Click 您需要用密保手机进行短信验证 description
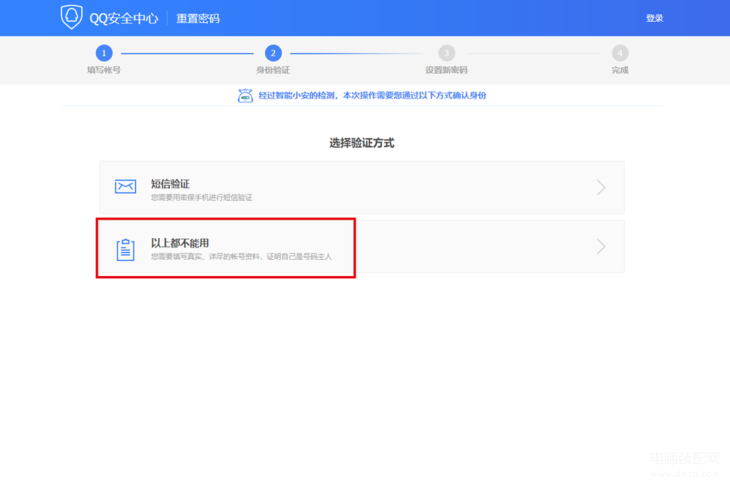730x487 pixels. tap(202, 198)
